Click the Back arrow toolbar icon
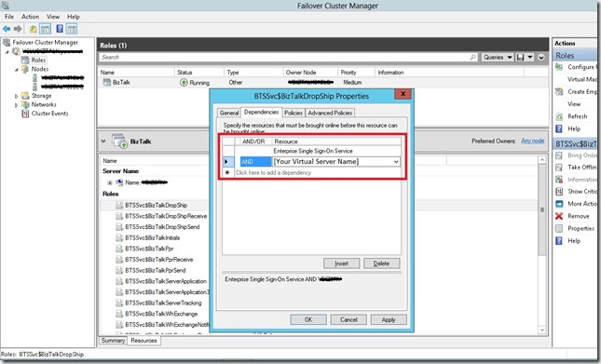Image resolution: width=601 pixels, height=364 pixels. pos(7,29)
